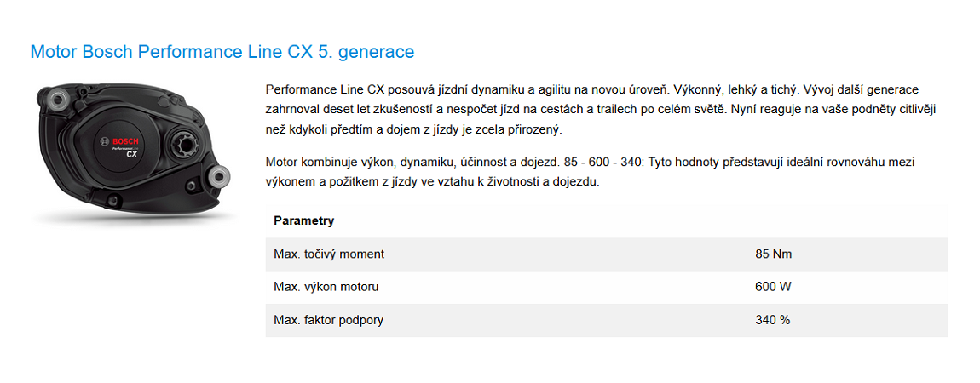Click the word 'generace' in the title
Image resolution: width=980 pixels, height=383 pixels.
[377, 52]
